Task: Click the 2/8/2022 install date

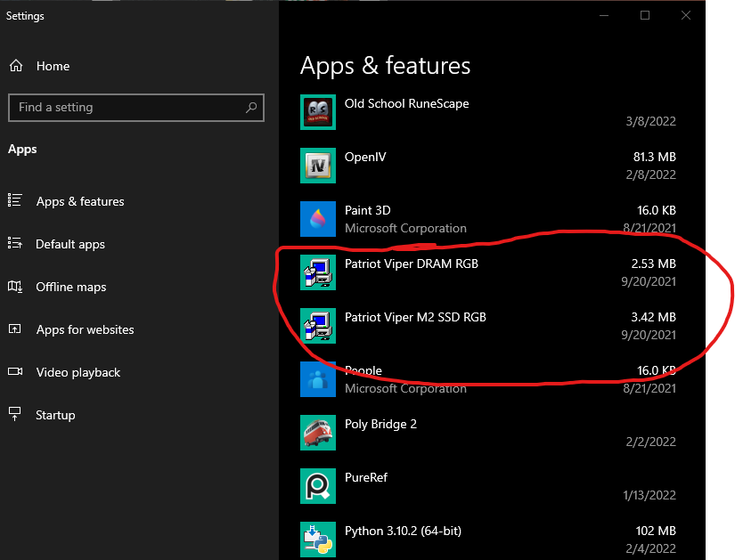Action: [x=651, y=174]
